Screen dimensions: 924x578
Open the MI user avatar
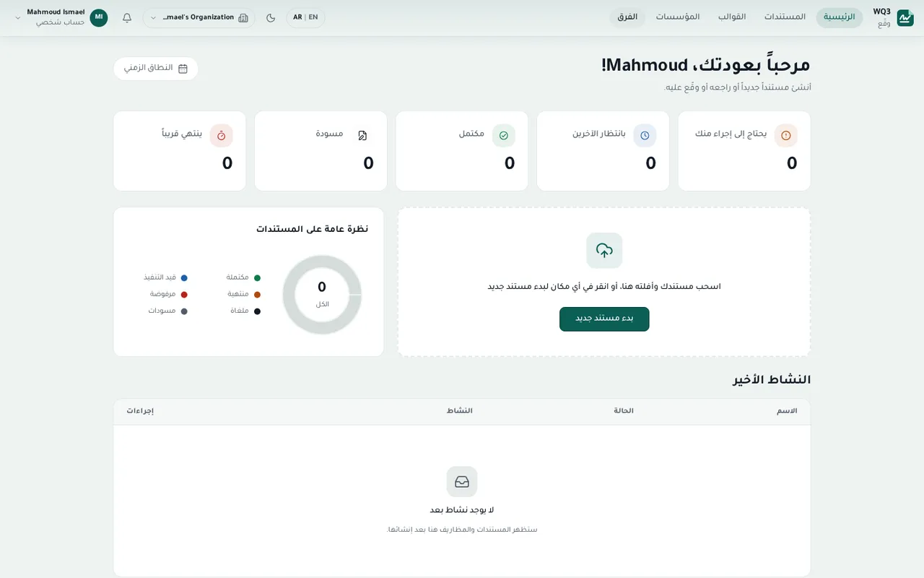(x=99, y=18)
